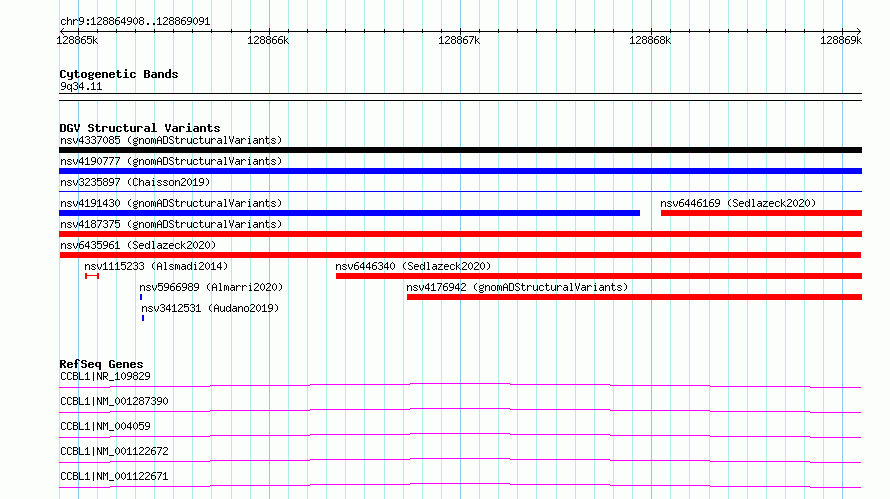890x499 pixels.
Task: Open the CCBL1|NM_004059 transcript label
Action: 105,426
